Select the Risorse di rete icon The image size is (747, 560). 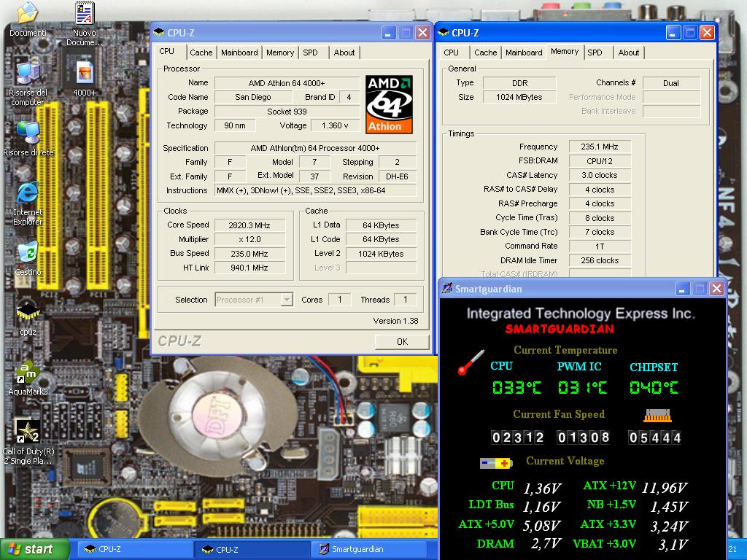[28, 133]
